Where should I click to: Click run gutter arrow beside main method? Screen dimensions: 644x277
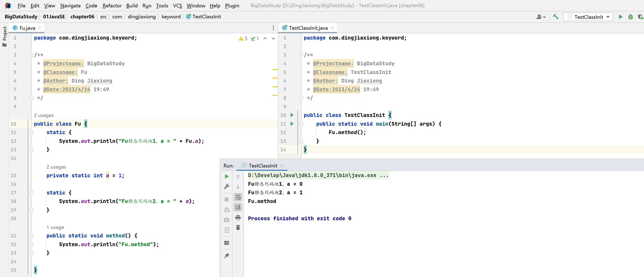(292, 124)
